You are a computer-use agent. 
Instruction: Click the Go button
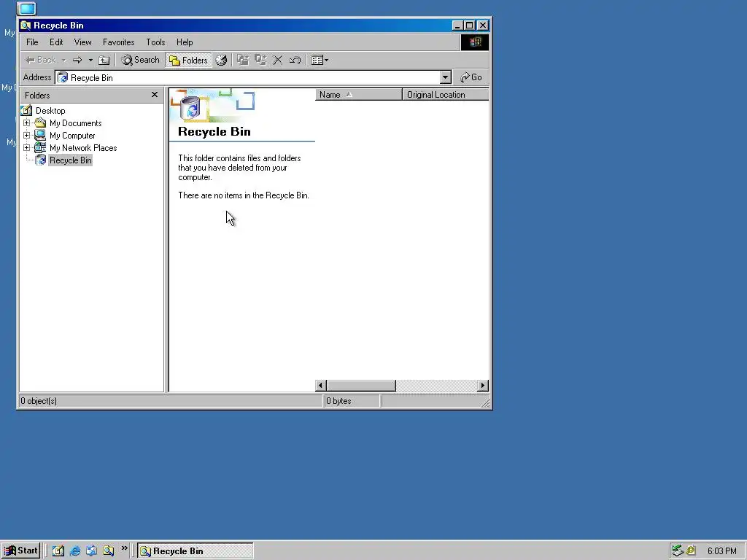(471, 77)
